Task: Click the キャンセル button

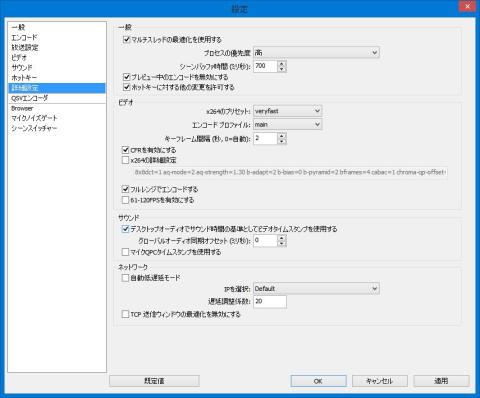Action: (x=380, y=381)
